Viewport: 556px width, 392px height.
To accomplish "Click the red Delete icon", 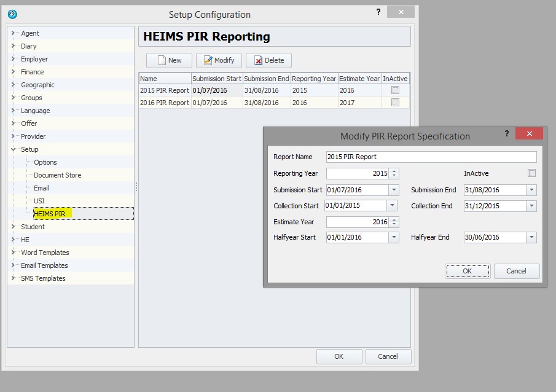I will coord(259,60).
